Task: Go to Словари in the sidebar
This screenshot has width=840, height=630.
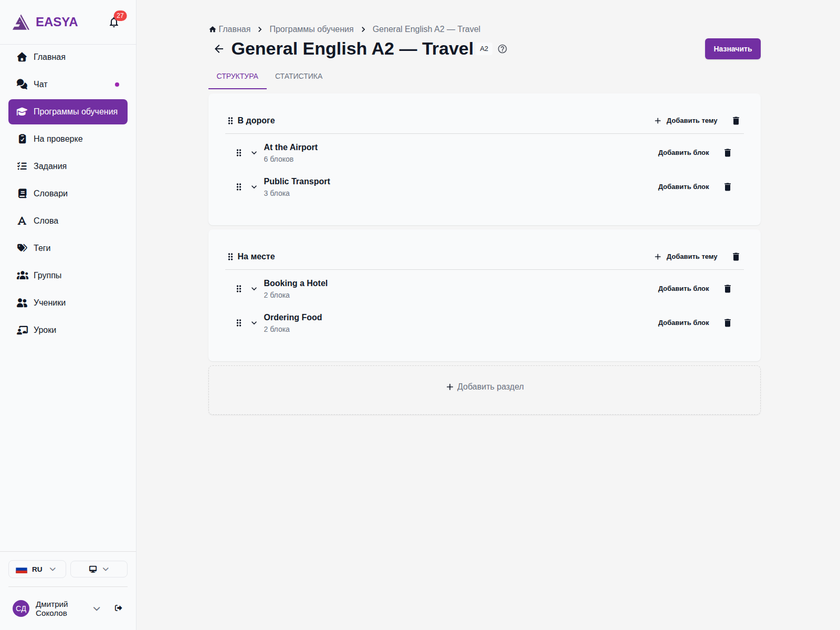Action: 68,193
